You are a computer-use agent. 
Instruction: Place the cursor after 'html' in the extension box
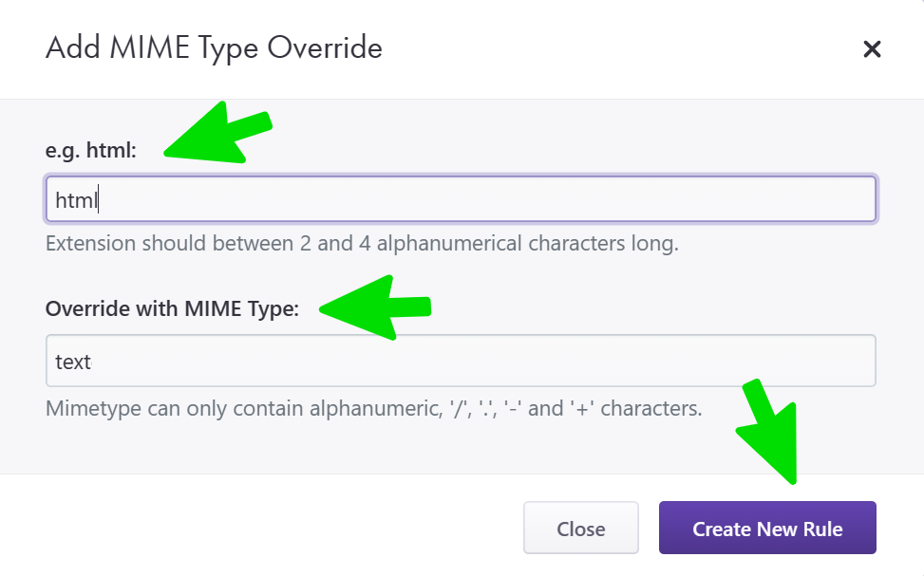(x=99, y=200)
